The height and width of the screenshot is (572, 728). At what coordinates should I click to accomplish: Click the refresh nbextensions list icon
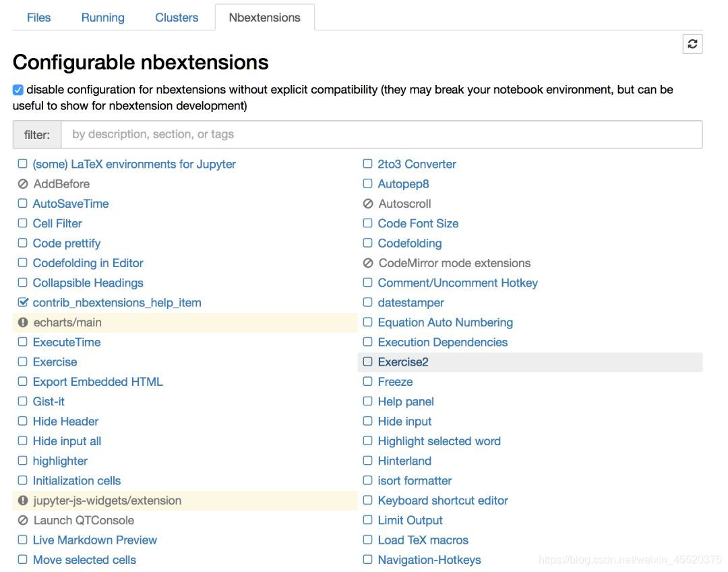(692, 44)
